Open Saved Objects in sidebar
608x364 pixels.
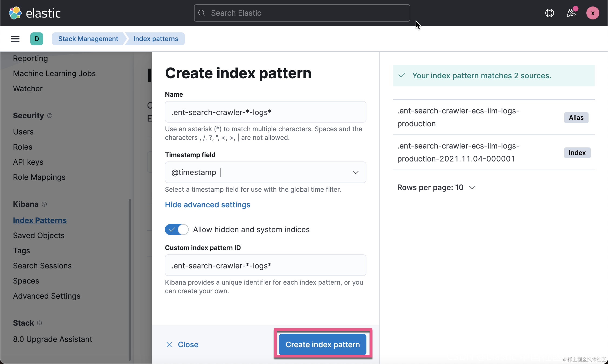click(39, 235)
